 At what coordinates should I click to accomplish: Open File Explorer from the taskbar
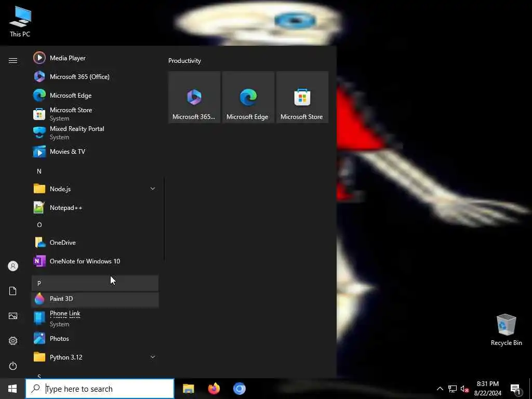point(188,389)
